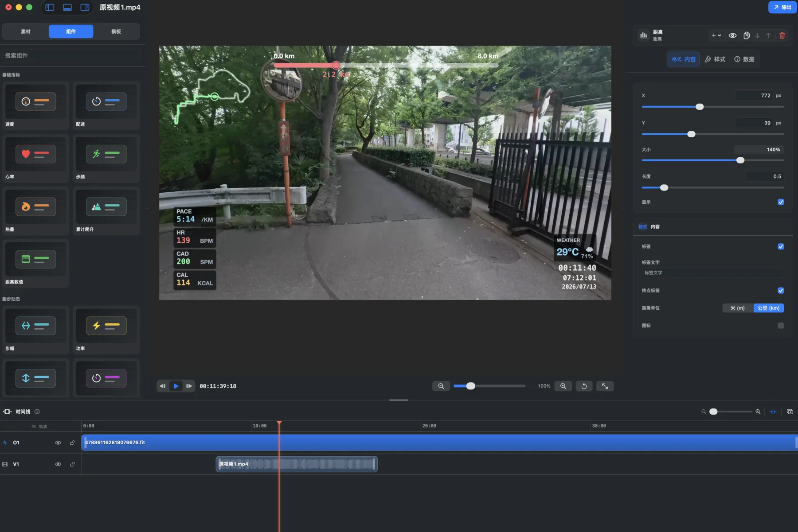Switch to the 模板 tab
The width and height of the screenshot is (798, 532).
[116, 31]
